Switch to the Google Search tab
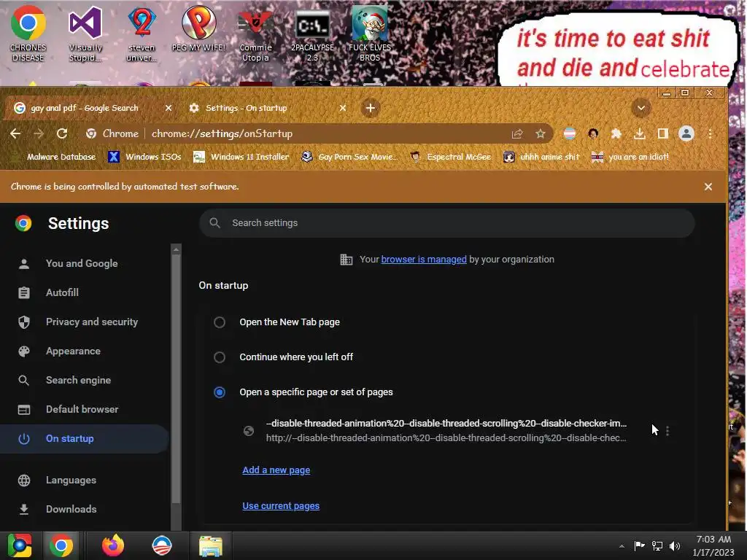The image size is (747, 560). pyautogui.click(x=85, y=108)
